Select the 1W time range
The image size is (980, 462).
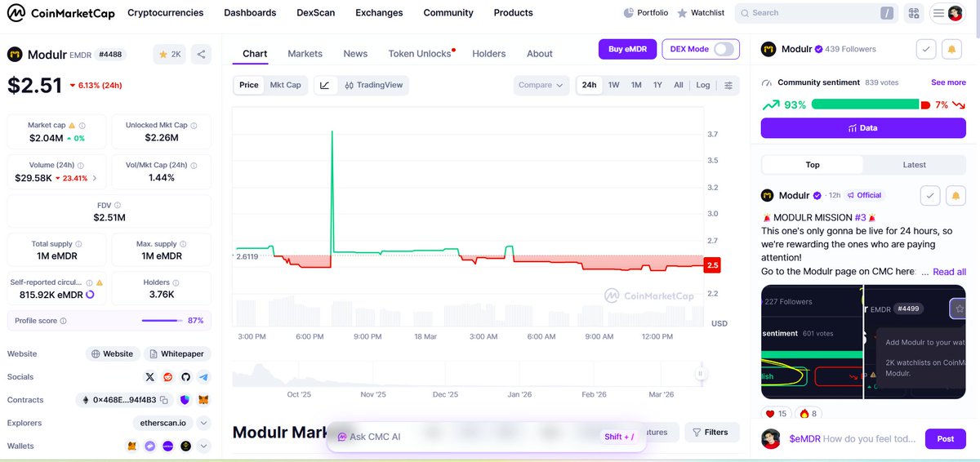tap(614, 85)
